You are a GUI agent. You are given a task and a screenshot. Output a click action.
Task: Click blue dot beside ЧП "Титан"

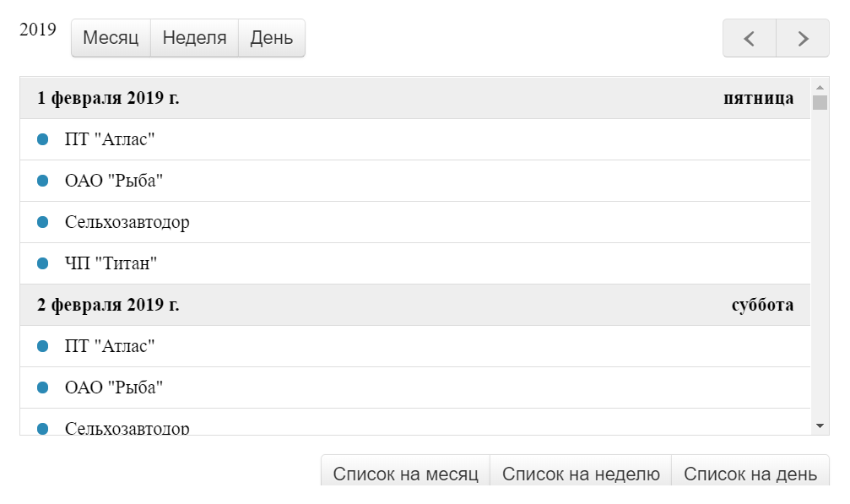click(x=42, y=263)
